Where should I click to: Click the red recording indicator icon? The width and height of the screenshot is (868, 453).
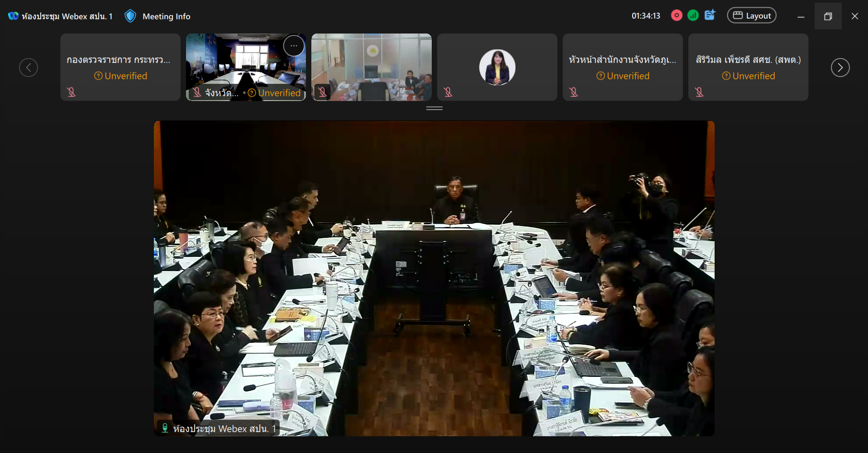pyautogui.click(x=677, y=15)
